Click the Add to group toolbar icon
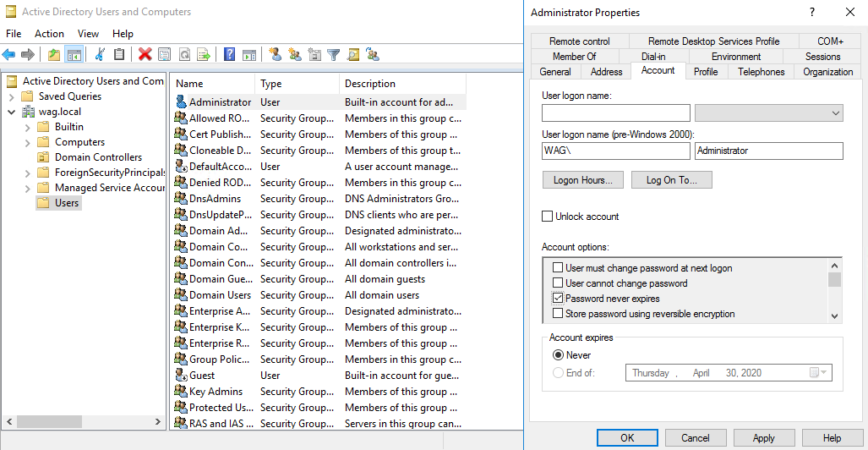 click(x=373, y=54)
